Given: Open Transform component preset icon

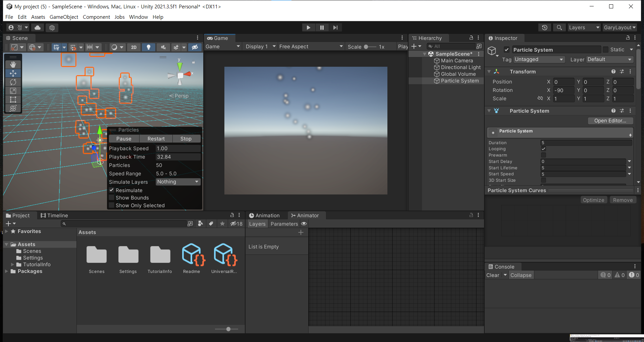Looking at the screenshot, I should pos(622,71).
